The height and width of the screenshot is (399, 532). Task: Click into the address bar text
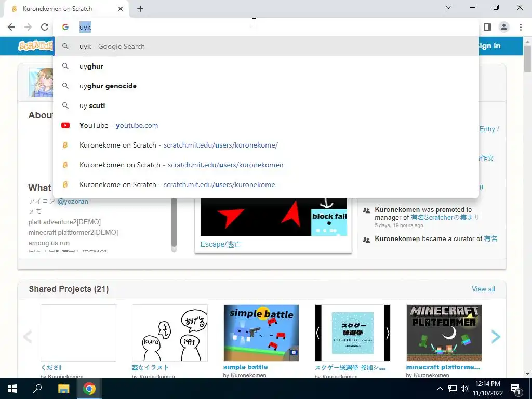85,27
